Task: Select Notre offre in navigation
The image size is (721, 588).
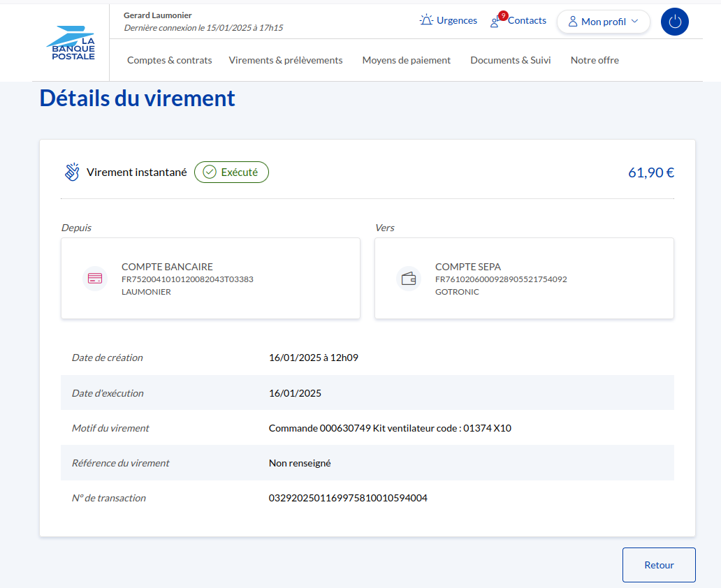Action: 595,60
